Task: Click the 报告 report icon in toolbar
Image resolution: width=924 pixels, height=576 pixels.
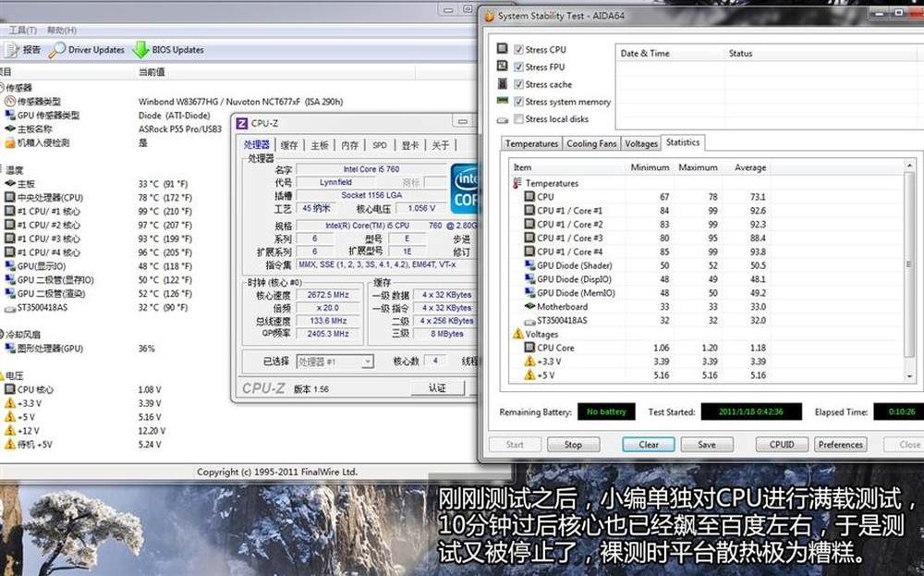Action: coord(11,50)
